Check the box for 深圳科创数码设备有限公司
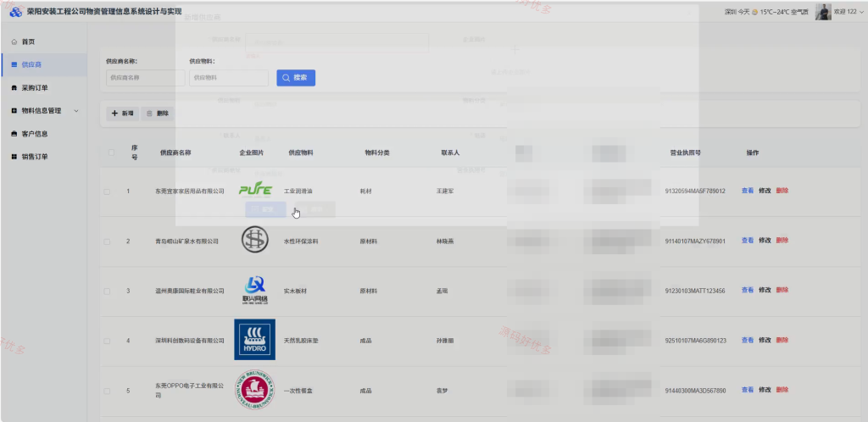 (x=107, y=341)
